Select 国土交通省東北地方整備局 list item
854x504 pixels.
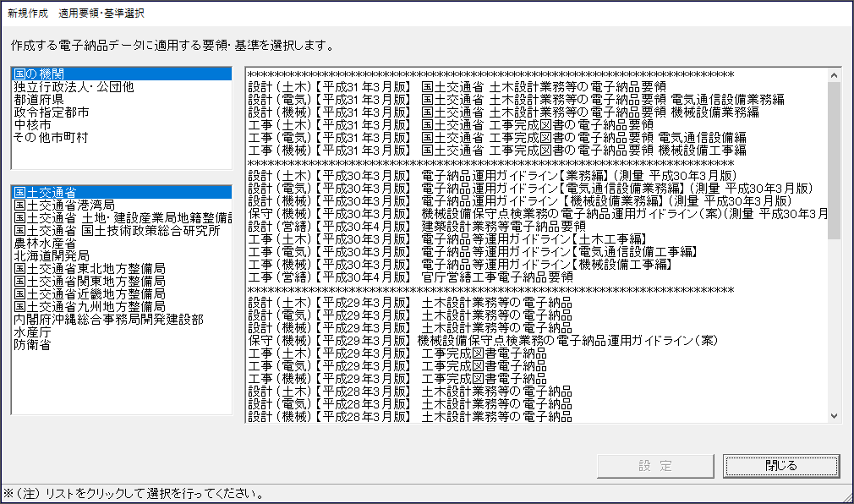point(122,269)
